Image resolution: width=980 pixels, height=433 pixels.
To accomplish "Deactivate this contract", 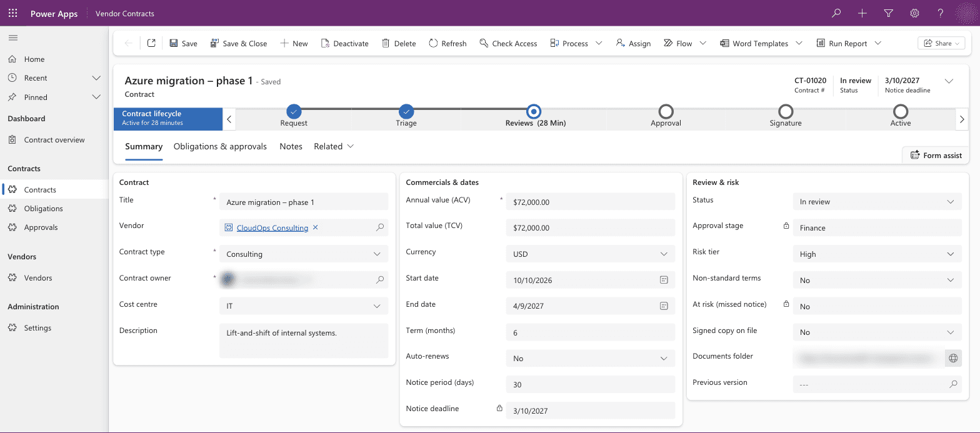I will (345, 43).
